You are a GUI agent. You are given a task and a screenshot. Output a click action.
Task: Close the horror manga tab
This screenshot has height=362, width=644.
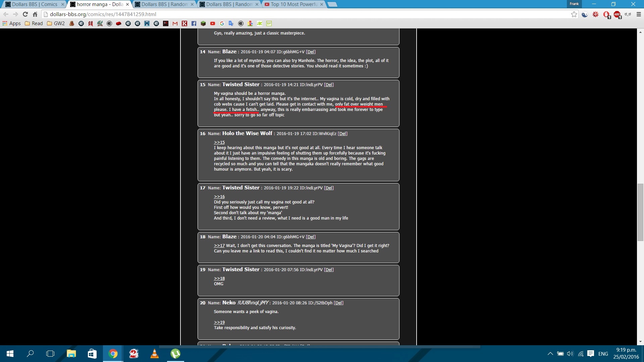127,4
